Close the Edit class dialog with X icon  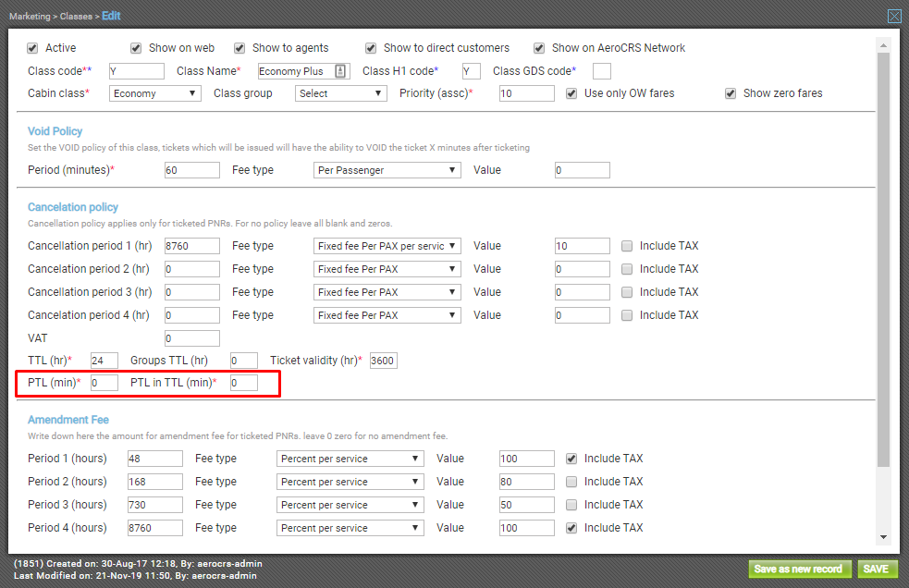(894, 17)
